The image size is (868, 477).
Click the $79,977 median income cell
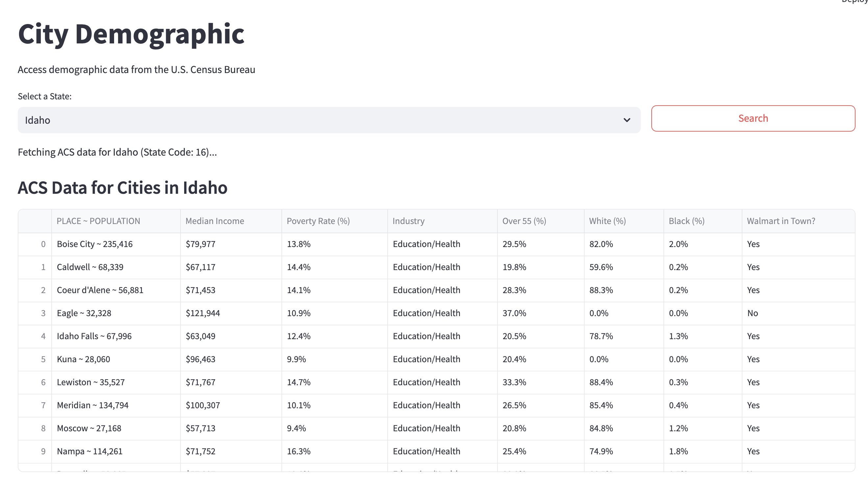(231, 244)
